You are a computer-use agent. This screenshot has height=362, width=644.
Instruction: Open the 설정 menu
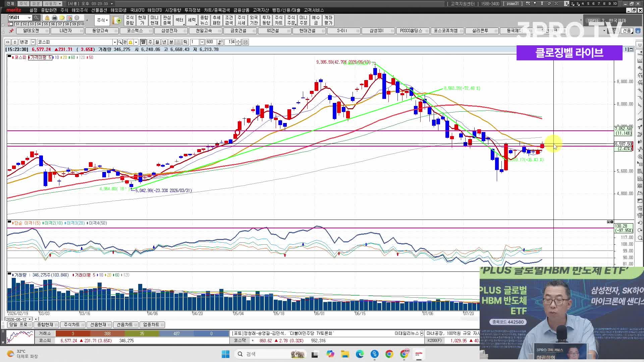tap(33, 10)
